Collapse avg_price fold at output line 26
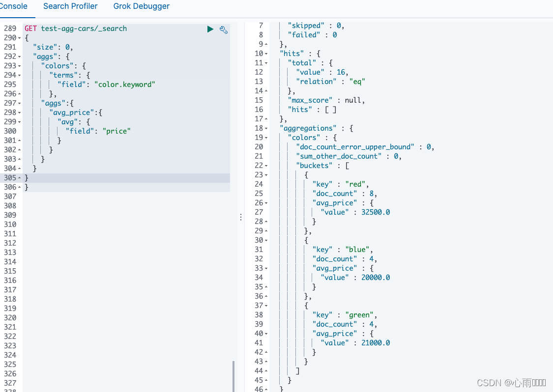Screen dimensions: 553x392 266,203
